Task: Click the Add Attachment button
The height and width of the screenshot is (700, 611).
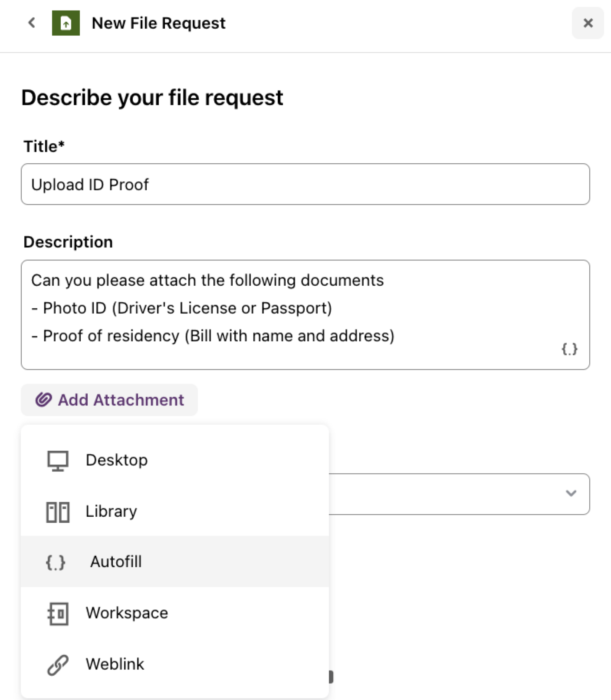Action: 109,400
